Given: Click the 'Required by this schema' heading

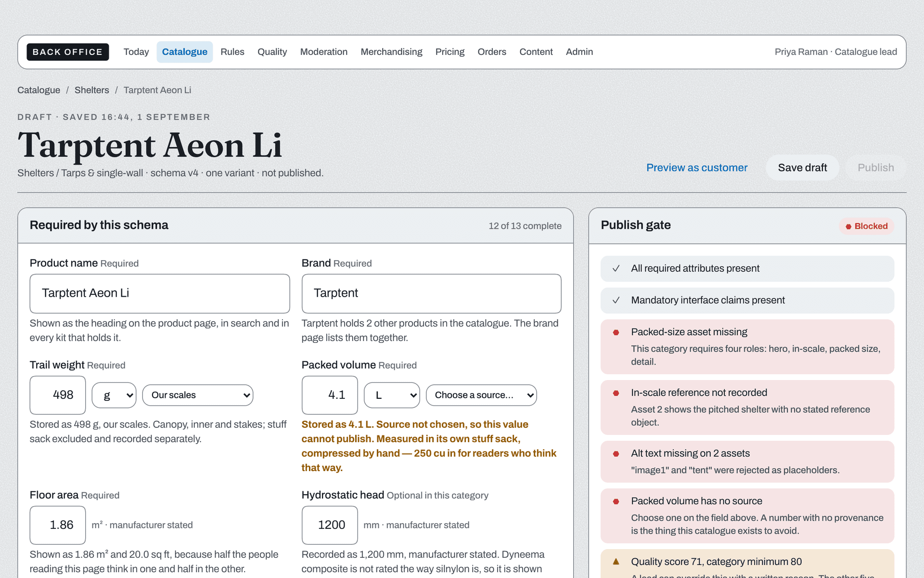Looking at the screenshot, I should coord(99,225).
